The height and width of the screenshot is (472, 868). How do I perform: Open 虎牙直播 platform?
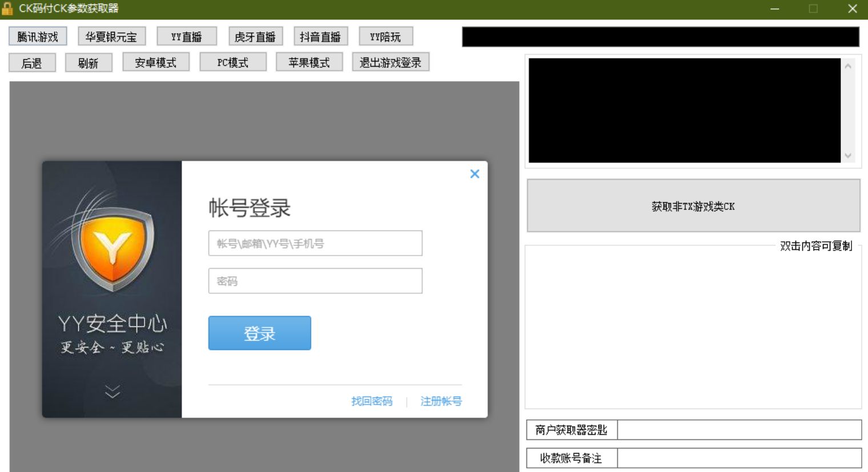(254, 36)
